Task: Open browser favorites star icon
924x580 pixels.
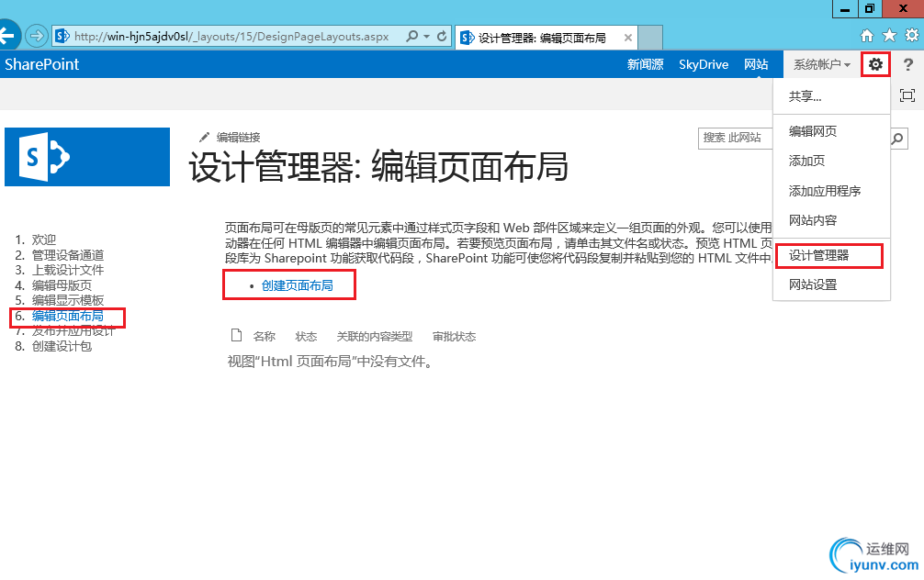Action: tap(889, 36)
